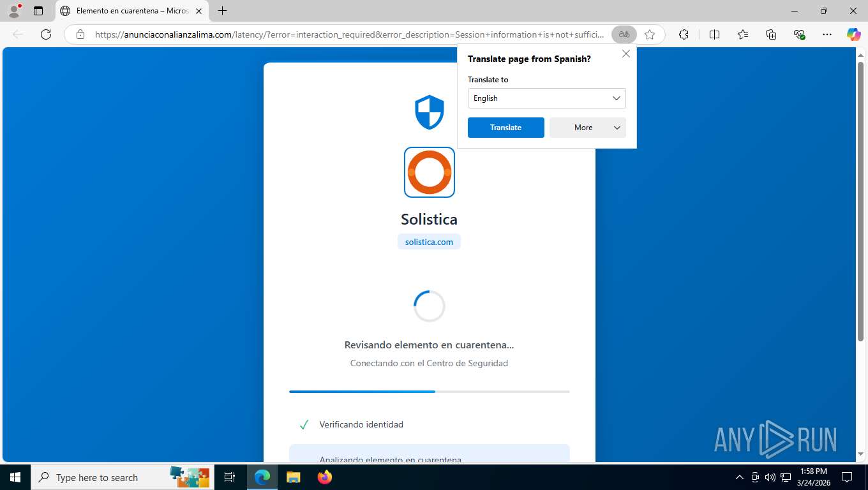Image resolution: width=868 pixels, height=490 pixels.
Task: Click 'Conectando con el Centro de Seguridad'
Action: point(429,363)
